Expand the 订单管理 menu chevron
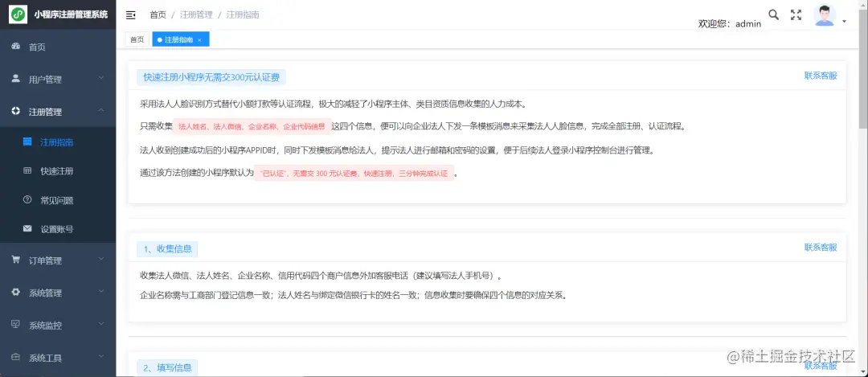 tap(101, 259)
